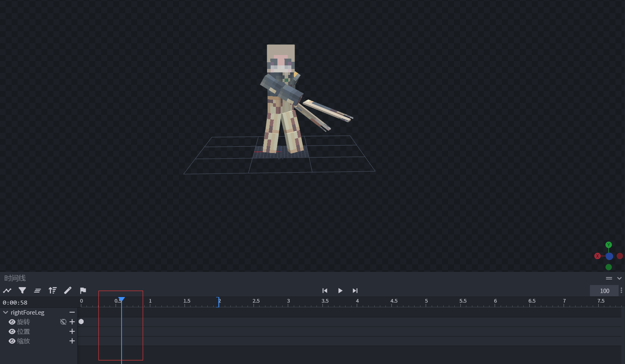Image resolution: width=625 pixels, height=364 pixels.
Task: Jump to the animation end
Action: click(355, 291)
